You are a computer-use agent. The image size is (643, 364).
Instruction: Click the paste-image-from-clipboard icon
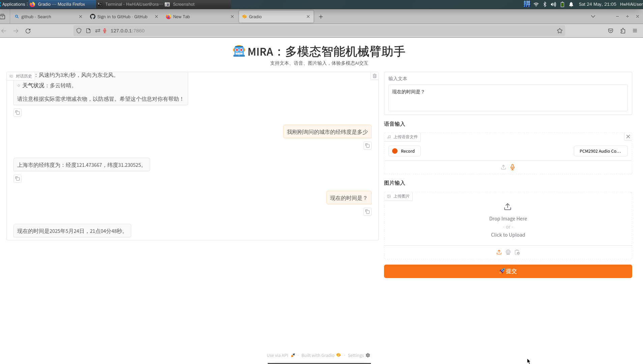click(517, 252)
